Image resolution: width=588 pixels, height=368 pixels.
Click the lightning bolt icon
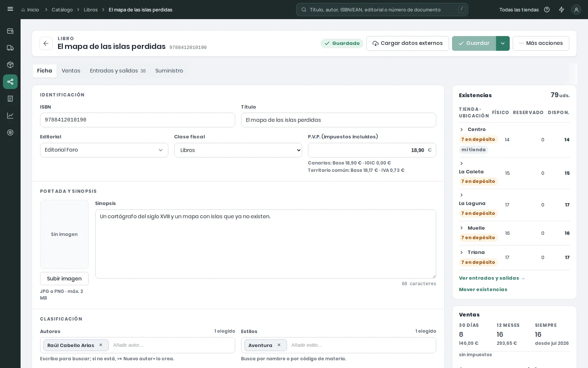point(562,10)
